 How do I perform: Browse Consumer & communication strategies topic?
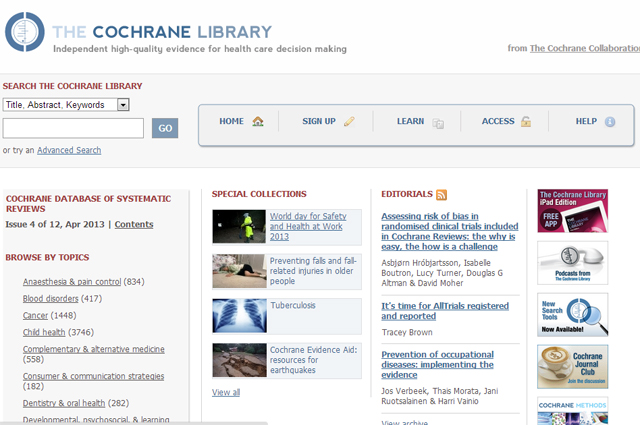point(93,376)
